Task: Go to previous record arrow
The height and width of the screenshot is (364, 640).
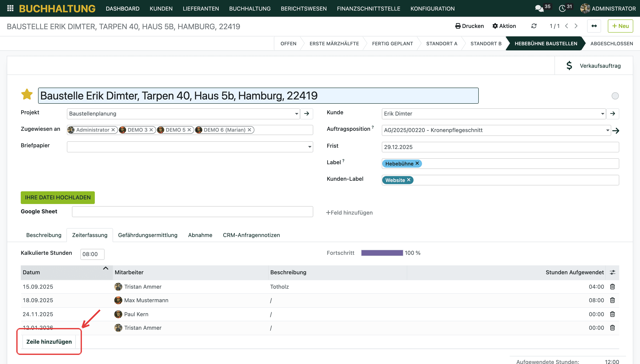Action: click(x=567, y=26)
